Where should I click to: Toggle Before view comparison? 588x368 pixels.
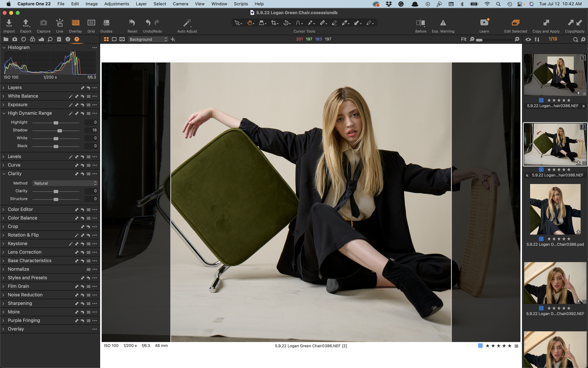421,23
